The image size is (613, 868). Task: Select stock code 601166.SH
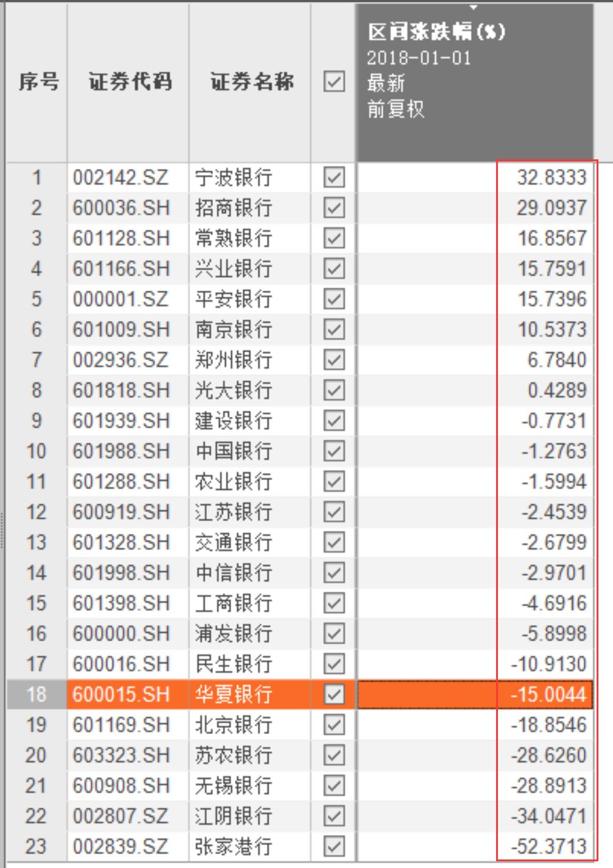(x=121, y=269)
